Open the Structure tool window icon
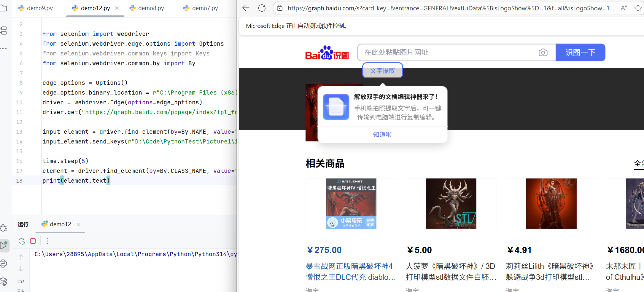644x292 pixels. (x=4, y=30)
